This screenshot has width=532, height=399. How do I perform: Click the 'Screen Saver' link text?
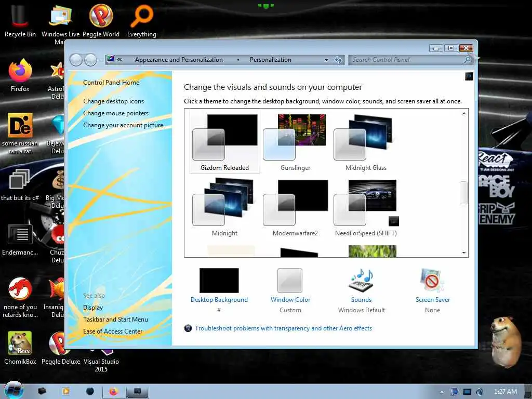(x=433, y=300)
